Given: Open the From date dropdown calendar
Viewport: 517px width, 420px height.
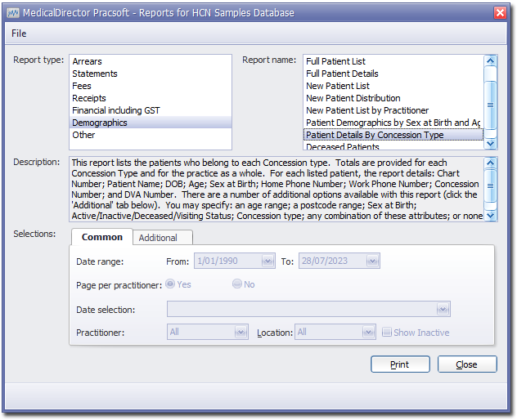Looking at the screenshot, I should click(267, 261).
